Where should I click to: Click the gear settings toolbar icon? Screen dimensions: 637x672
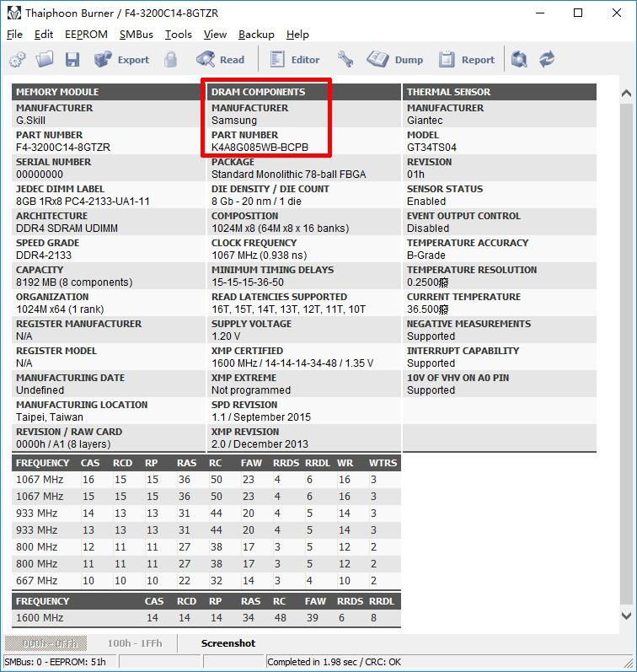(18, 60)
